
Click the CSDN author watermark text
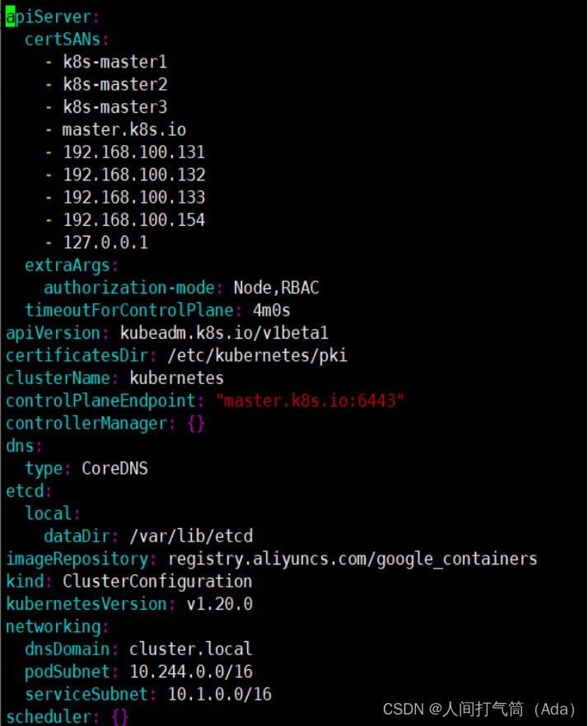(x=479, y=709)
